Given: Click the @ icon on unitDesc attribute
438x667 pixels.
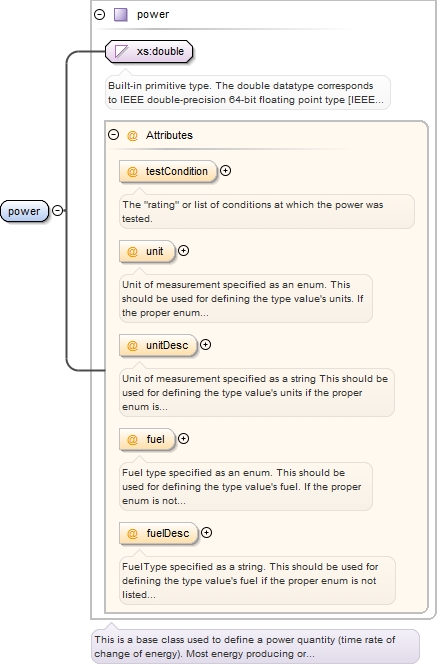Looking at the screenshot, I should pyautogui.click(x=132, y=345).
